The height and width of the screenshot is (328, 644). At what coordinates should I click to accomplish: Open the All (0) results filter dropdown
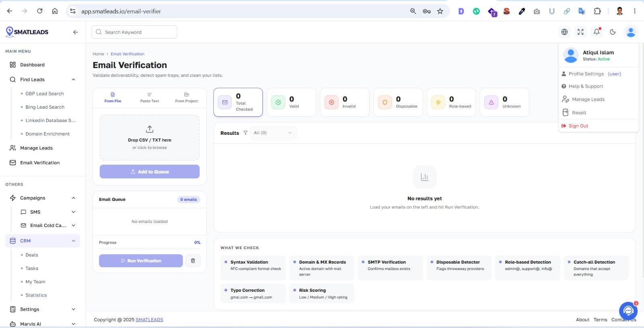(273, 133)
